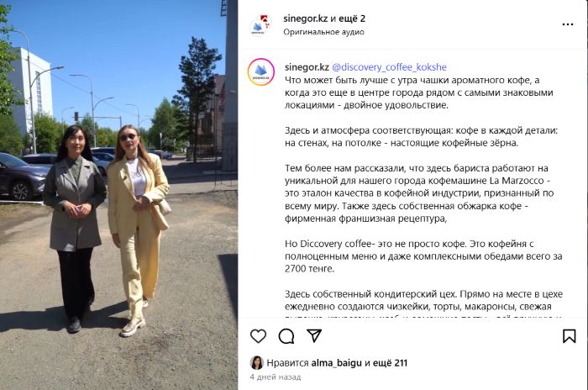Open the @discovery_coffee_kokshe mention link
The image size is (588, 390).
pos(389,67)
